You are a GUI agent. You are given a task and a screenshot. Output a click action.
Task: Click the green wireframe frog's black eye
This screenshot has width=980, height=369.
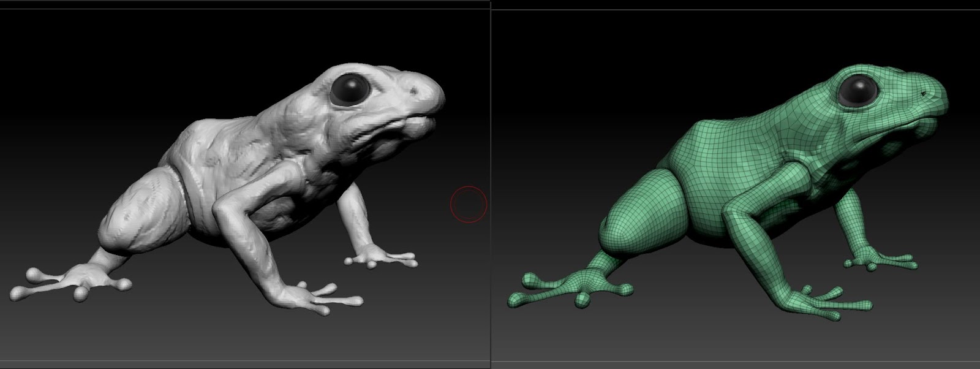[859, 91]
